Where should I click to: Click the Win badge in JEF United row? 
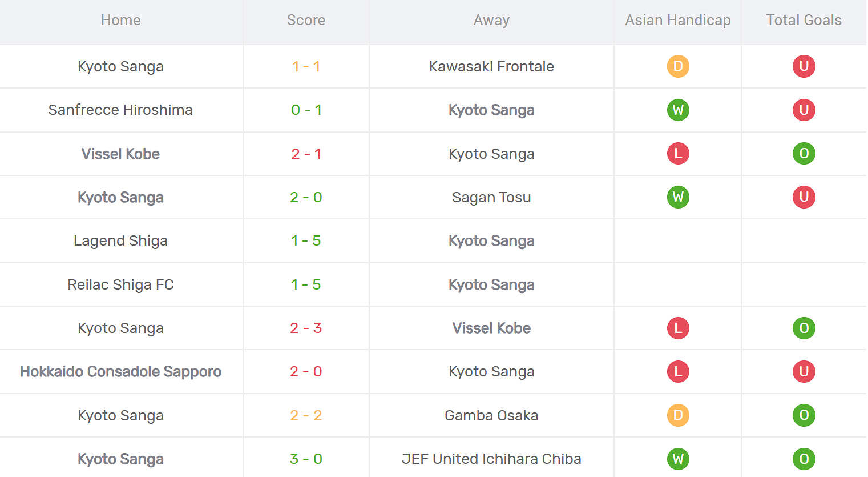point(678,459)
